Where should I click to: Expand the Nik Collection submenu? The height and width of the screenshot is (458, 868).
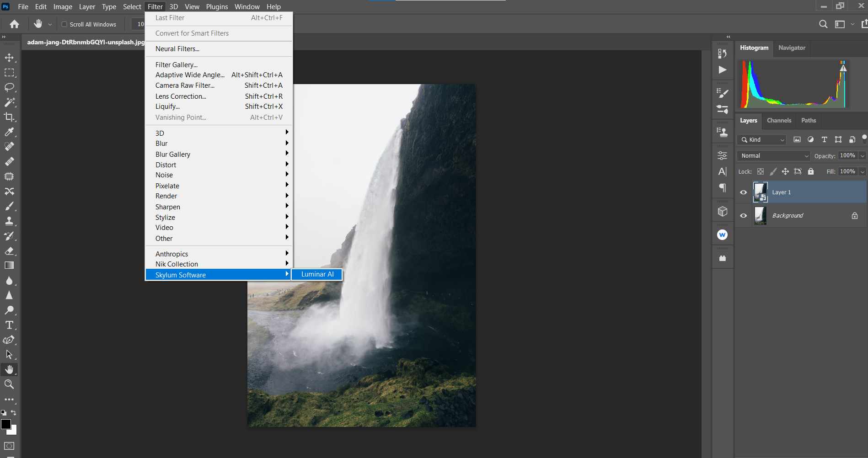(219, 264)
